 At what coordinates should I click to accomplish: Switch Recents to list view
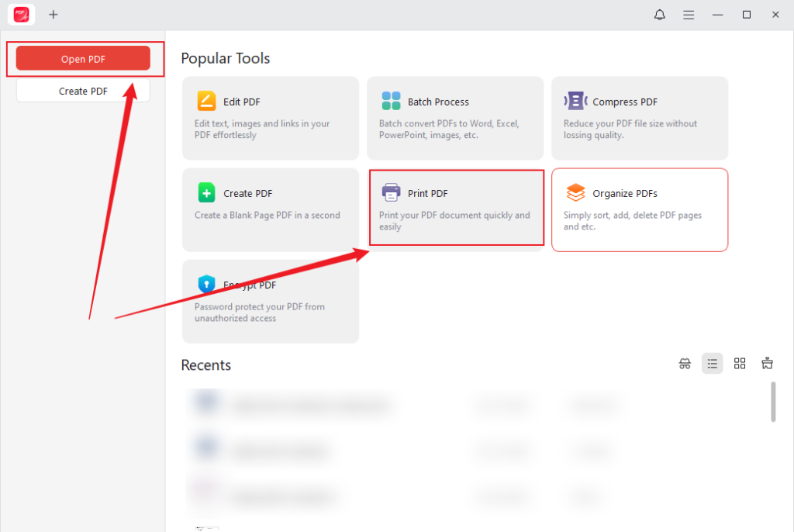click(712, 364)
